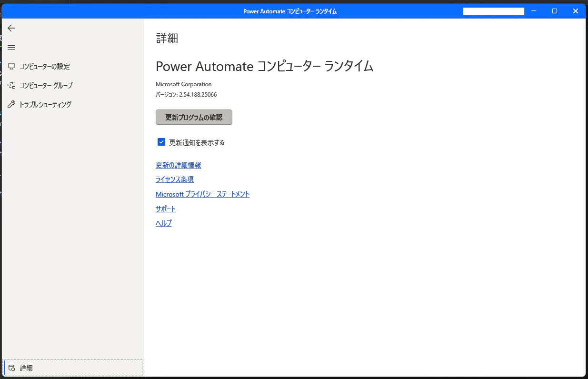Click the Microsoft Corporation text

[x=184, y=84]
